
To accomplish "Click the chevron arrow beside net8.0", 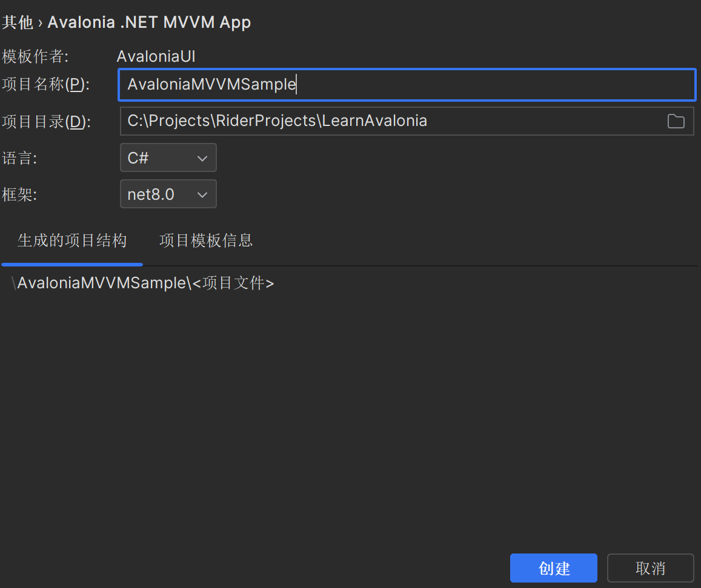I will (202, 194).
